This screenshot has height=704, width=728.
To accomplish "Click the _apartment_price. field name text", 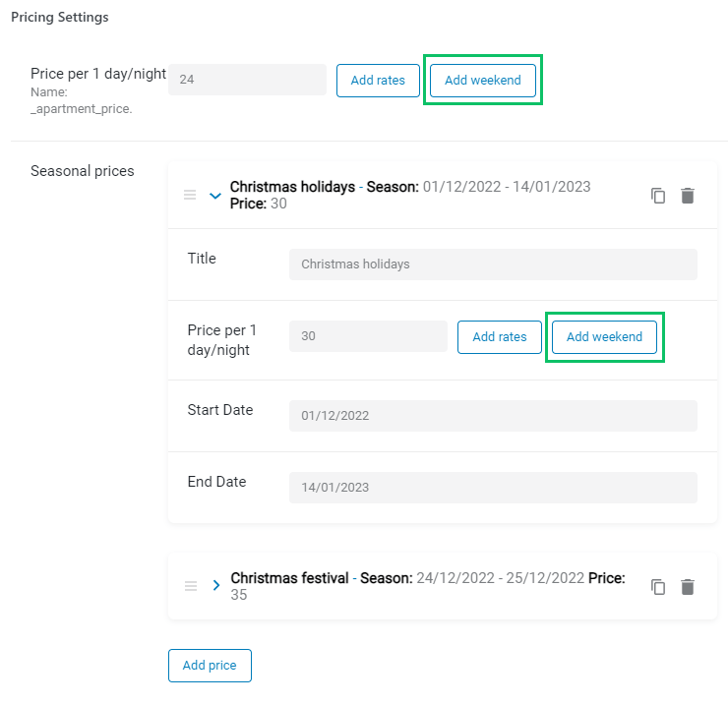I will 82,109.
